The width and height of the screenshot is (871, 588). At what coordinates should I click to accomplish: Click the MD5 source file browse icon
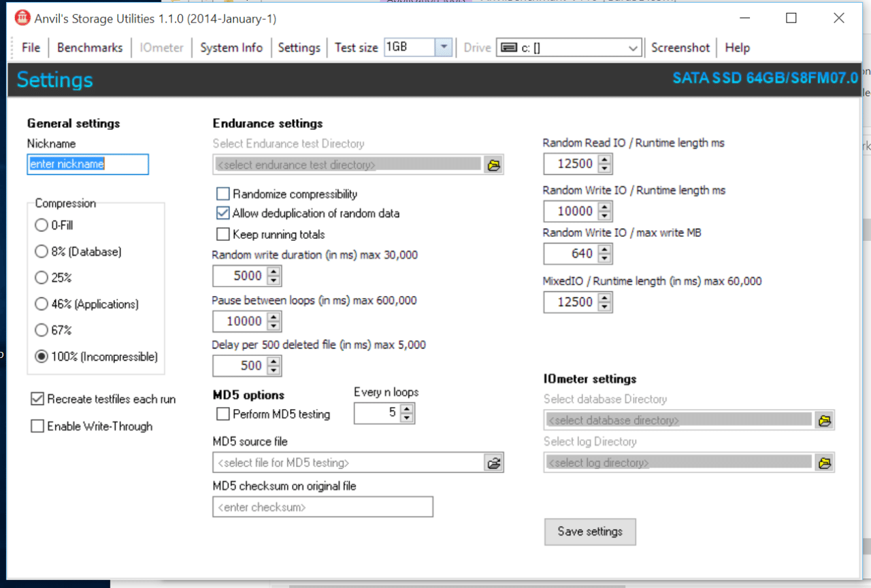[x=493, y=463]
